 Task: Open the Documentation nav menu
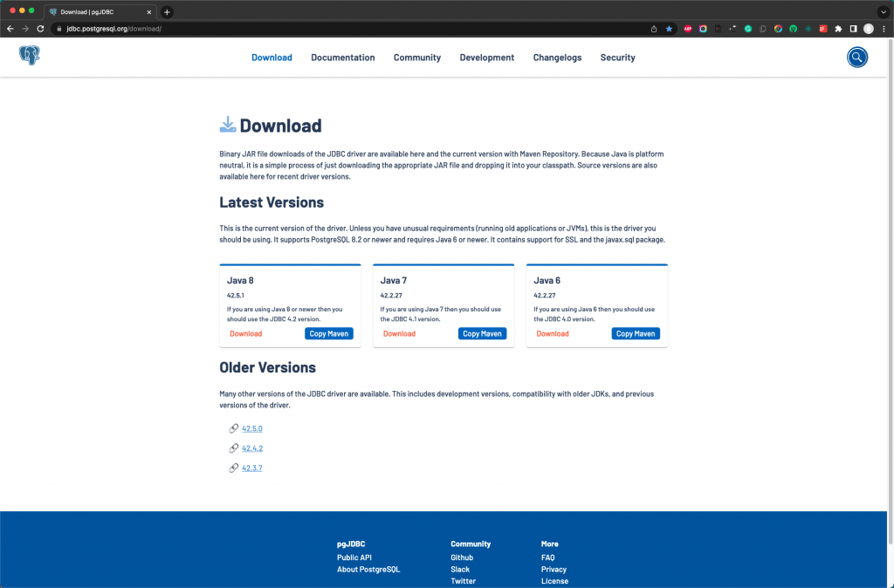(342, 58)
